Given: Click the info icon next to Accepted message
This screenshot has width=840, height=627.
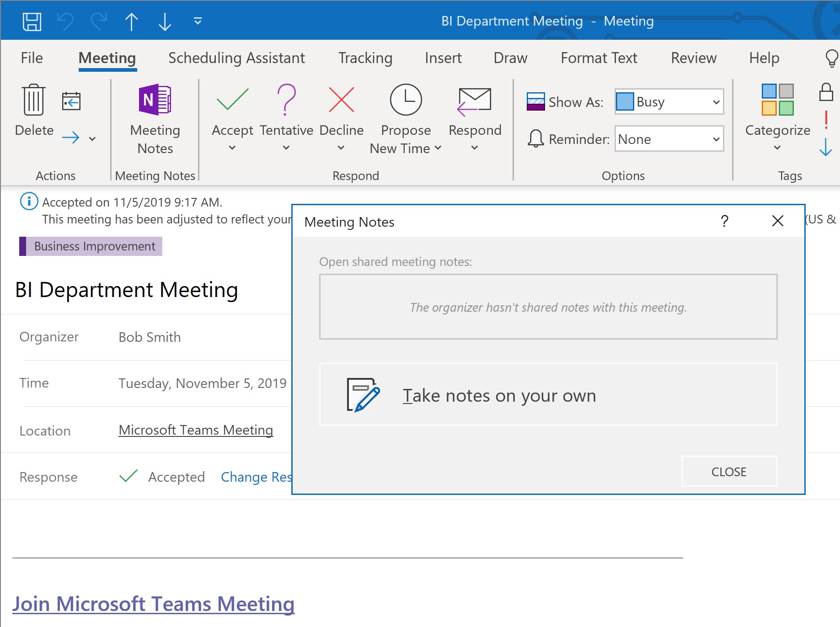Looking at the screenshot, I should pos(29,201).
